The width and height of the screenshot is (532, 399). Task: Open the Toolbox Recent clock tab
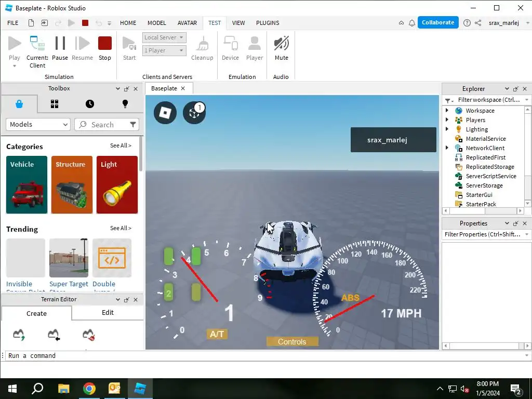point(90,104)
